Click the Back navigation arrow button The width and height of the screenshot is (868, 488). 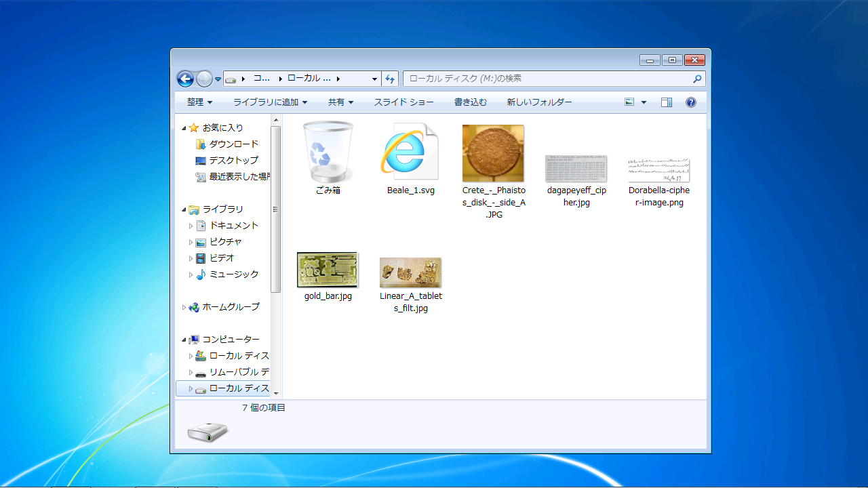click(185, 79)
